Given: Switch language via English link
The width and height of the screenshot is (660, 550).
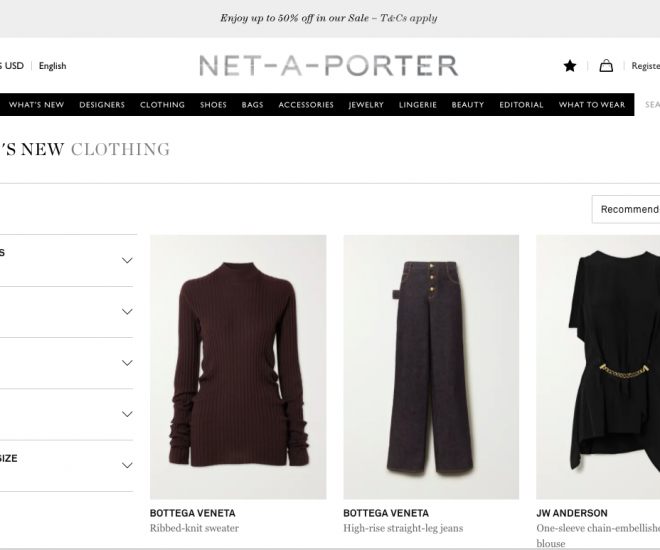Looking at the screenshot, I should click(x=52, y=66).
